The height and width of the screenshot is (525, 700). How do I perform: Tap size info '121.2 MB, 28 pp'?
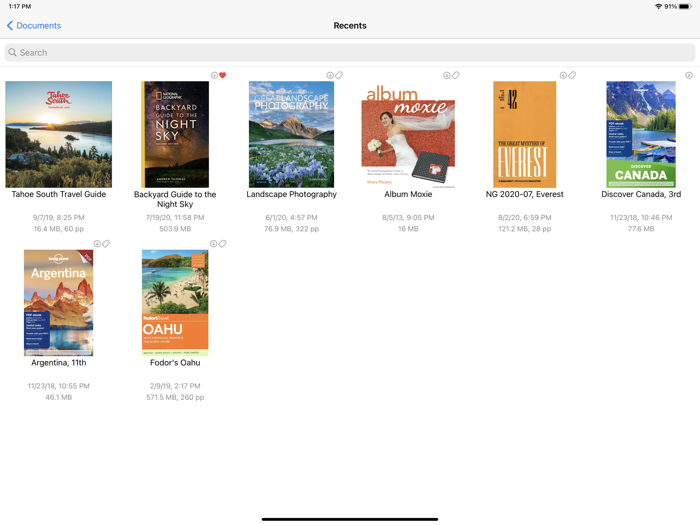point(525,229)
